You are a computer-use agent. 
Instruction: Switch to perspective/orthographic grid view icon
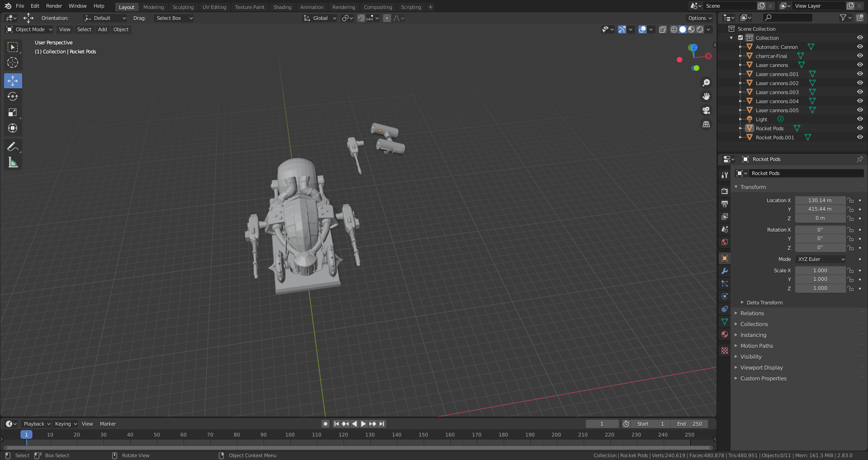tap(706, 124)
